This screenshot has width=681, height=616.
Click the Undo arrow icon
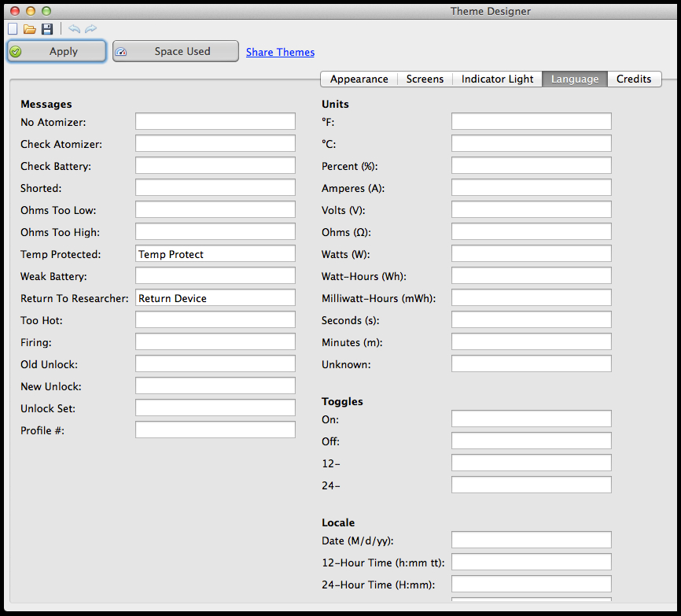[74, 29]
